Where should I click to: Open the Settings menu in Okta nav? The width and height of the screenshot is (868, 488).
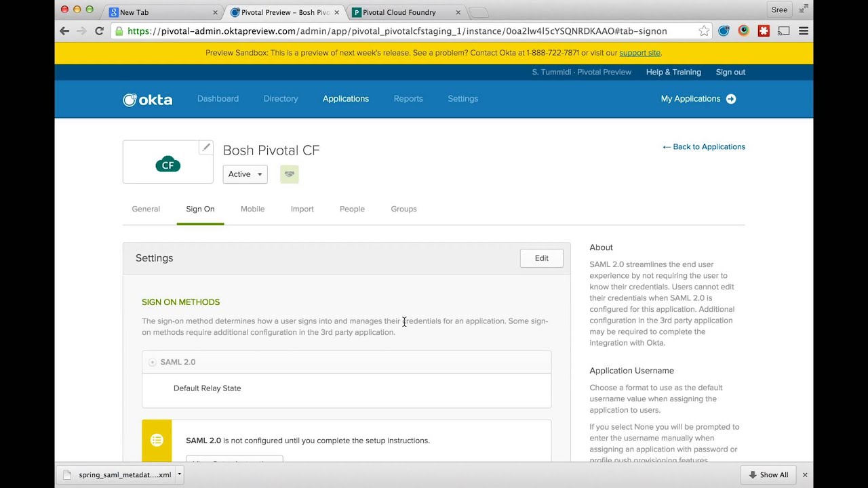click(463, 99)
